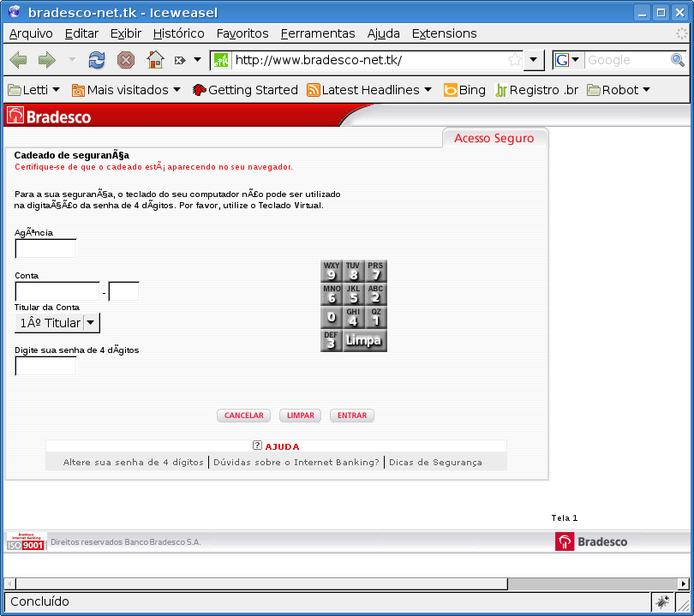The height and width of the screenshot is (616, 694).
Task: Focus the Conta account number field
Action: pyautogui.click(x=57, y=291)
